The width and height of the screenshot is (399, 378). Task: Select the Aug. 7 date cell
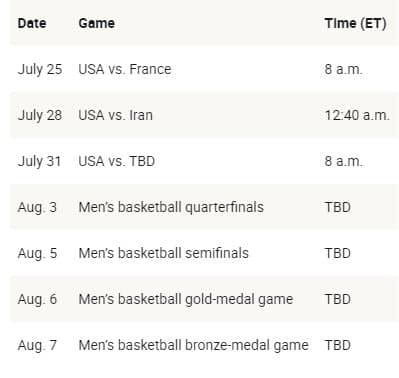37,345
